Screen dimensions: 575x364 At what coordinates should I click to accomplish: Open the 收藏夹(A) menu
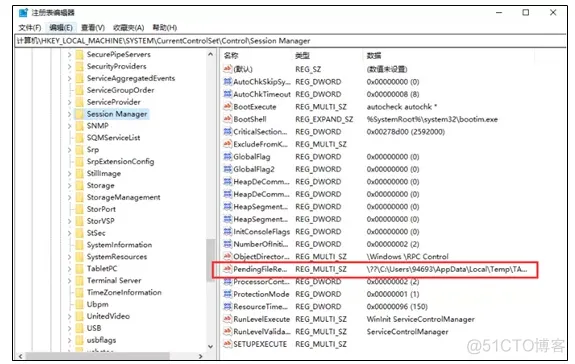pyautogui.click(x=128, y=27)
